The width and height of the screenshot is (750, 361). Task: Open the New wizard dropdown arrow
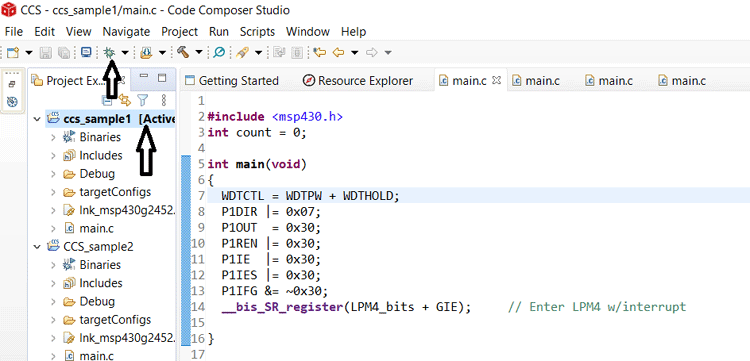click(29, 53)
